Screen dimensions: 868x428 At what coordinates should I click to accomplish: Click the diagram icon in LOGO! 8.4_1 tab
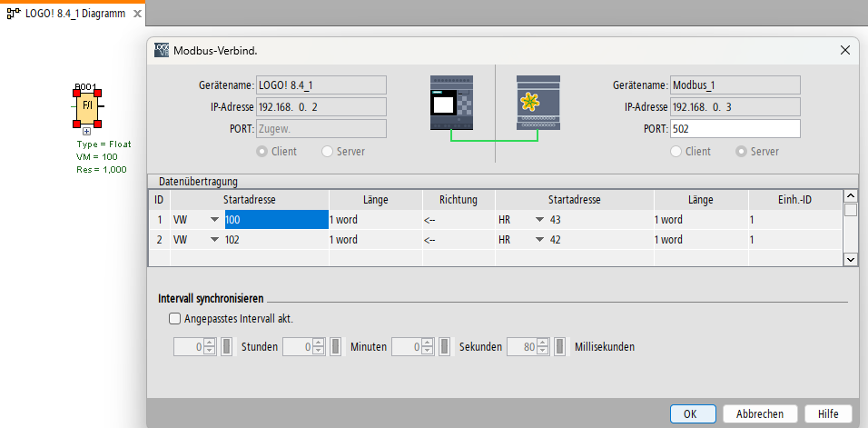[13, 14]
